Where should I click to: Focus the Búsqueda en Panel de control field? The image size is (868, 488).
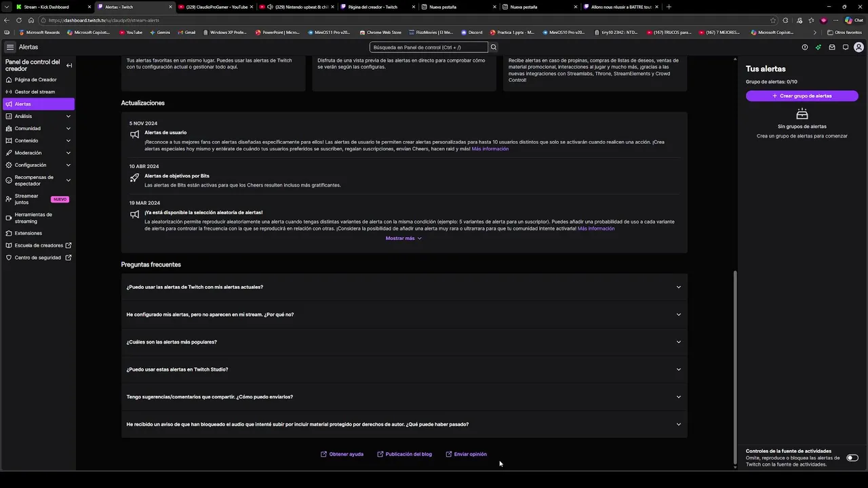pos(429,47)
